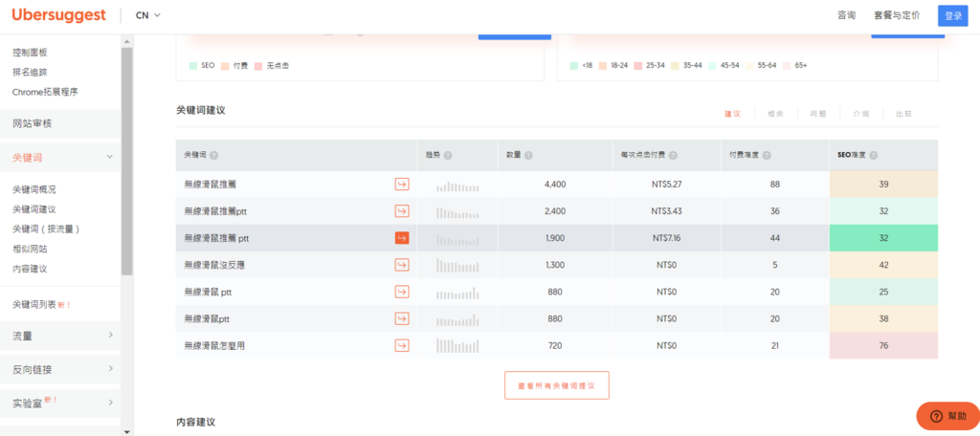Open arrow icon for 無線滑鼠怎麼用
The image size is (980, 436).
click(x=402, y=345)
